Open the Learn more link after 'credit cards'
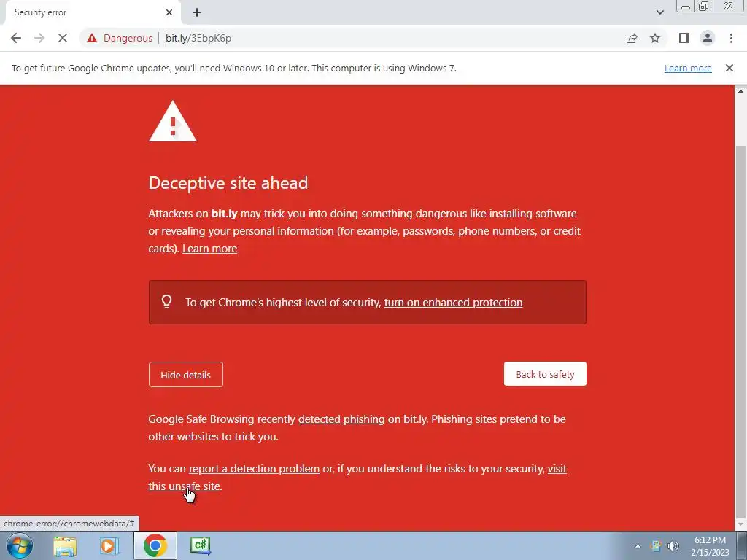747x560 pixels. point(209,249)
